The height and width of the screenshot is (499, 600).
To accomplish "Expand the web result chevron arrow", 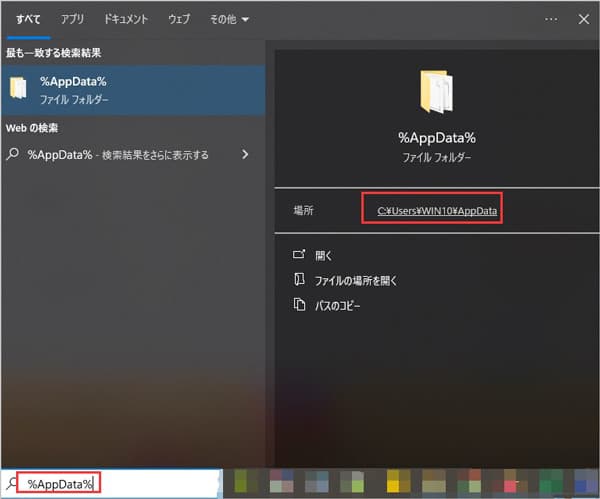I will click(245, 154).
